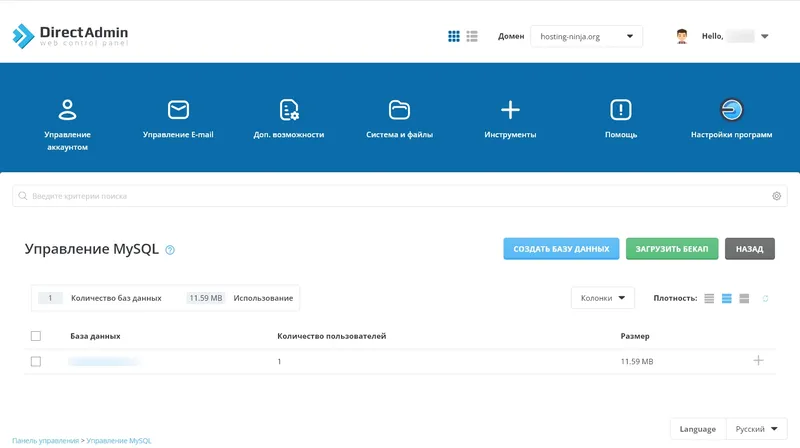Open the blurred database name link
The height and width of the screenshot is (448, 800).
104,361
